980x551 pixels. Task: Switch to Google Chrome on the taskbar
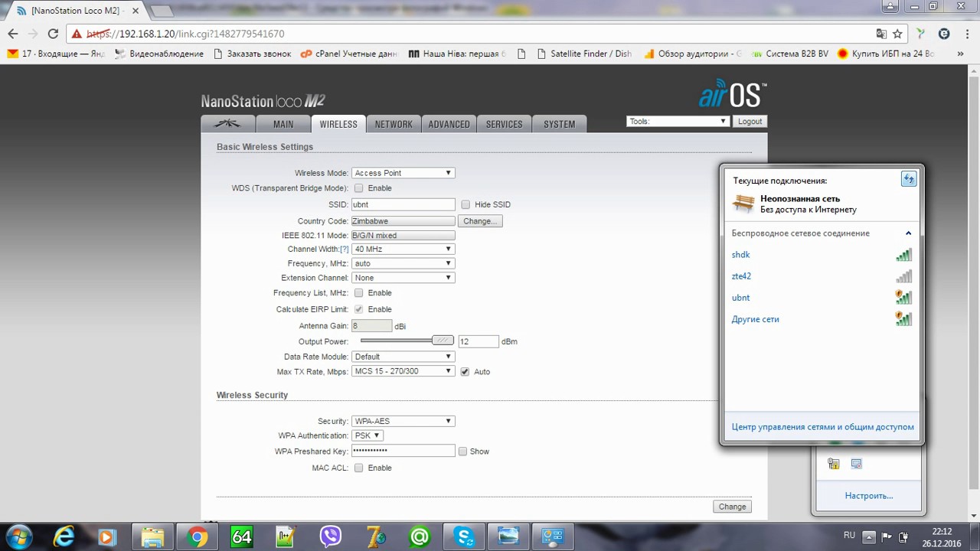pos(197,537)
